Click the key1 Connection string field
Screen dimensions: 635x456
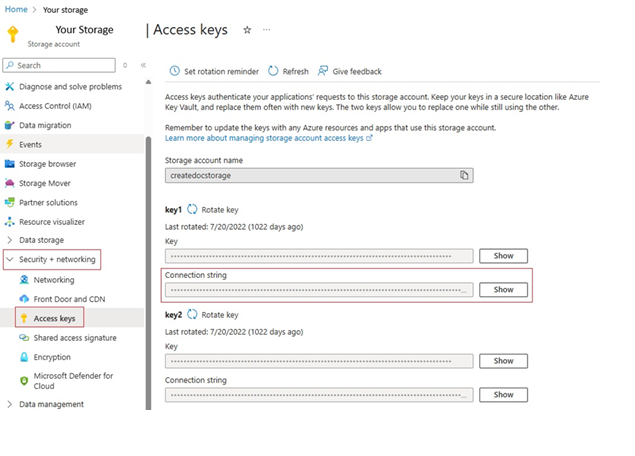point(319,290)
